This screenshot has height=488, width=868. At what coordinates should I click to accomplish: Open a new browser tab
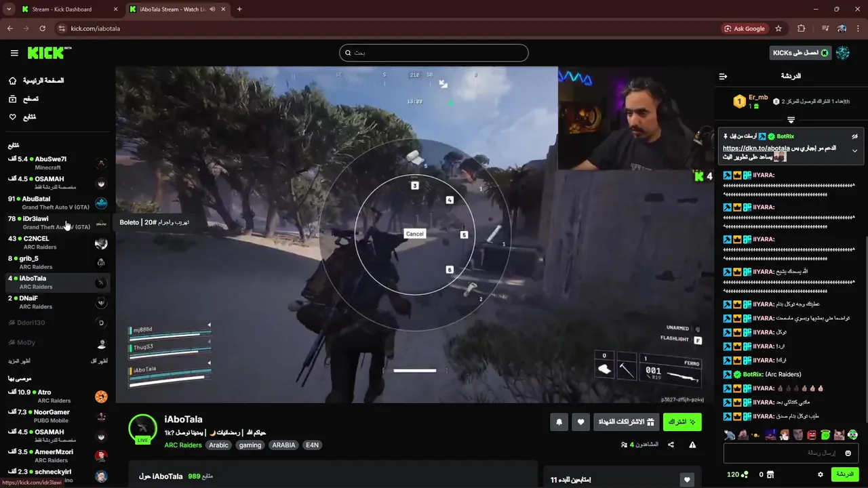point(239,9)
